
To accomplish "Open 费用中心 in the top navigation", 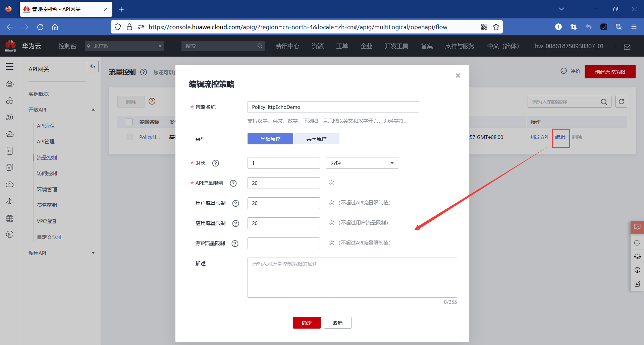I will [x=287, y=46].
